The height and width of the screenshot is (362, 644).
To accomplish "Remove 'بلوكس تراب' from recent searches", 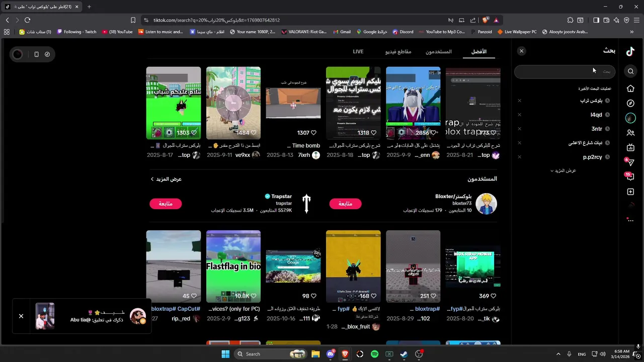I will click(520, 101).
